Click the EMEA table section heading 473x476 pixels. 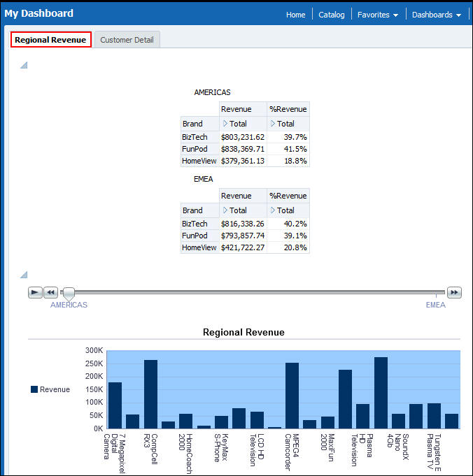(204, 179)
